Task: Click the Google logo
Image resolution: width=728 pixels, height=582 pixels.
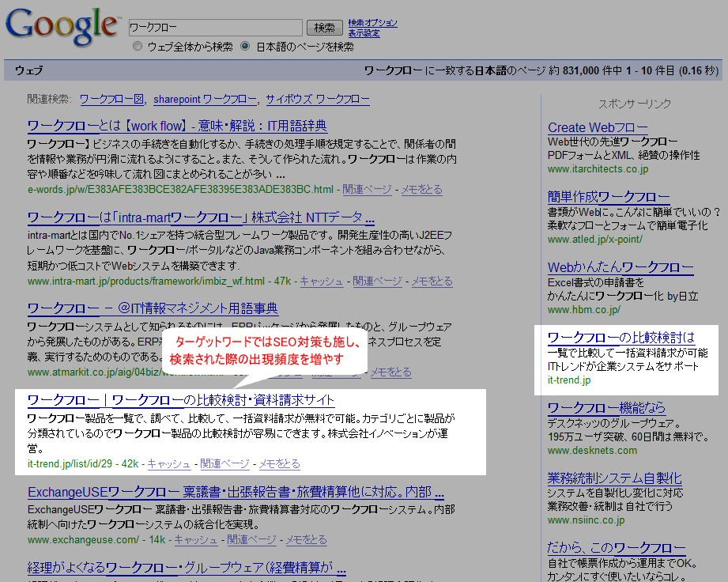Action: (x=60, y=27)
